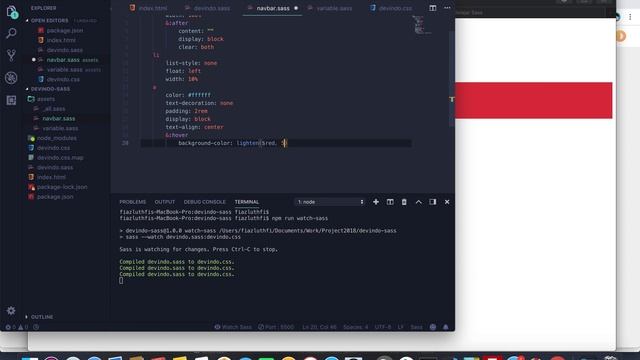Image resolution: width=640 pixels, height=360 pixels.
Task: Open browser window's three-dot menu
Action: coord(630,17)
